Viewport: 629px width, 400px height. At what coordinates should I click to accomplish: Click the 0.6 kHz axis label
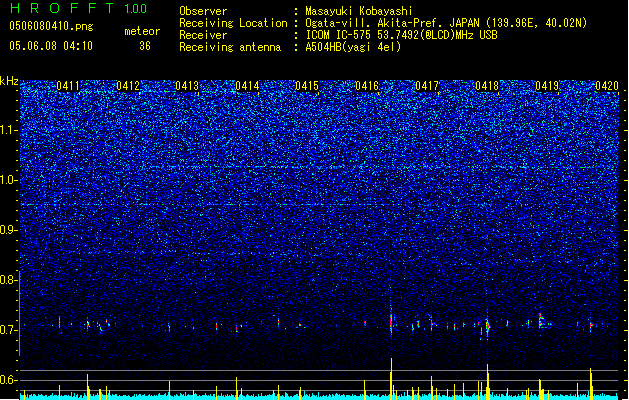point(9,380)
